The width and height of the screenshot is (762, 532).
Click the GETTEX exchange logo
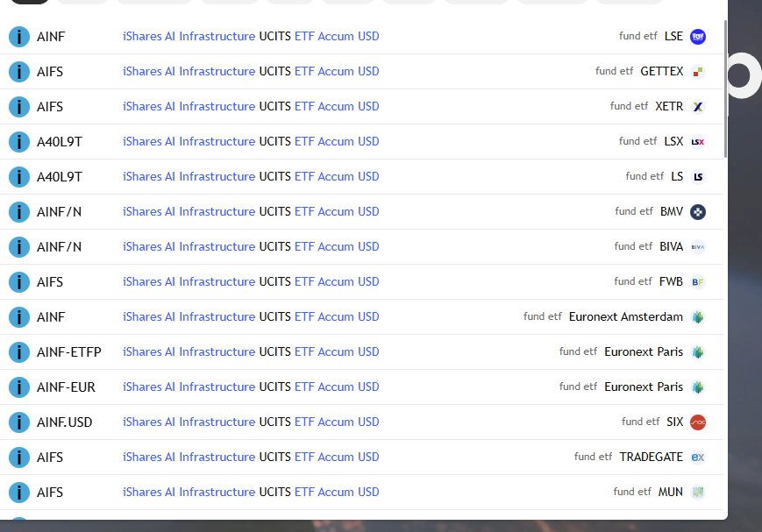[x=698, y=71]
